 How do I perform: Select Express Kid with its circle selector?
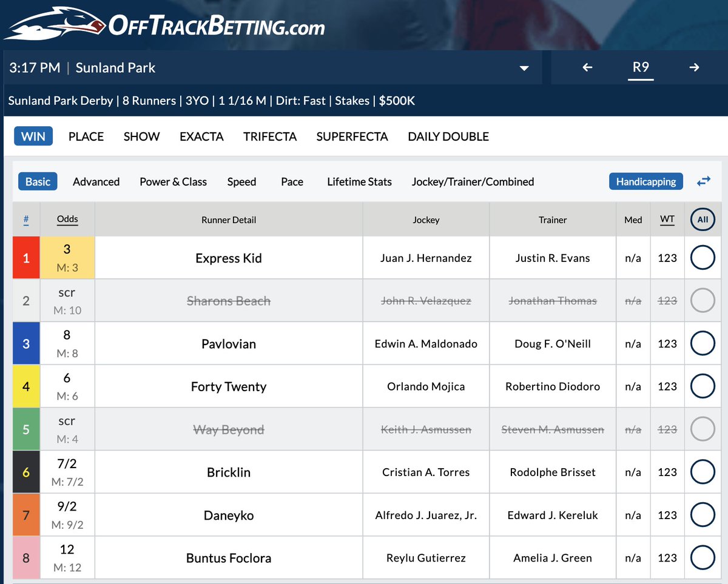click(x=703, y=257)
